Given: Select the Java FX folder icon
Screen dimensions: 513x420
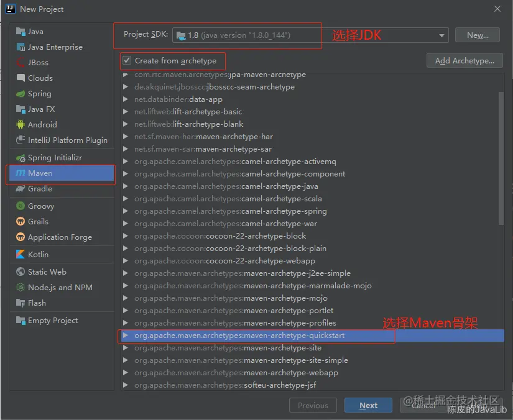Looking at the screenshot, I should [21, 109].
